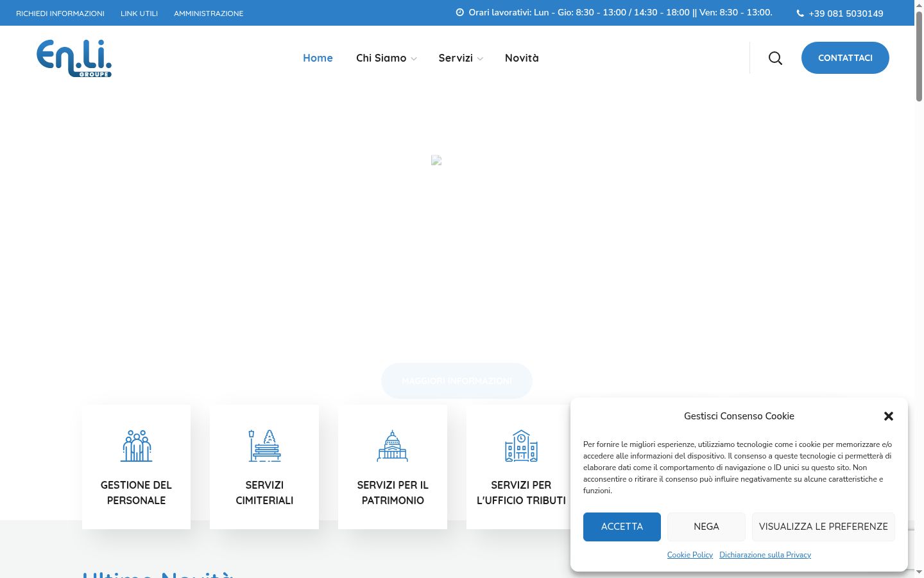Click VISUALIZZA LE PREFERENZE button
Viewport: 924px width, 578px height.
(823, 527)
